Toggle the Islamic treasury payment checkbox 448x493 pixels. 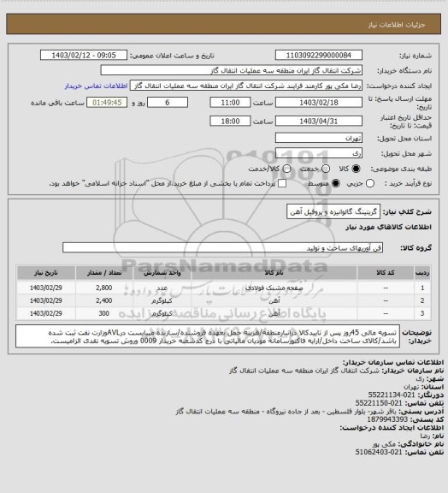coord(282,184)
